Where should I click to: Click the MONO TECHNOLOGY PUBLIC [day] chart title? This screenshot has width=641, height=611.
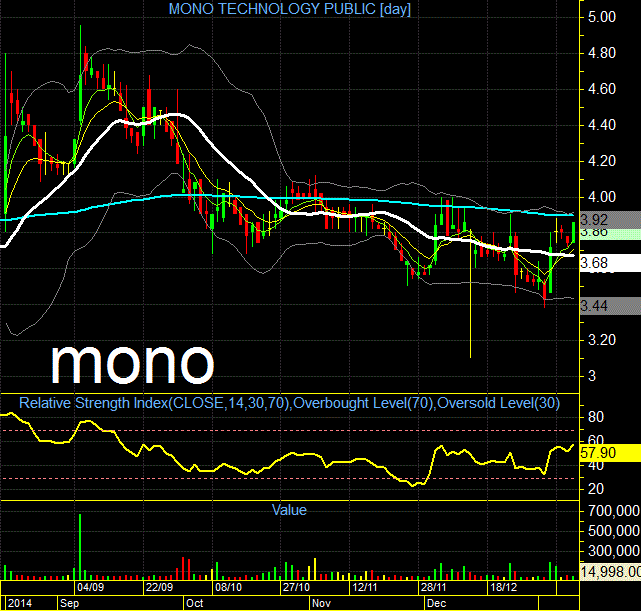[289, 9]
